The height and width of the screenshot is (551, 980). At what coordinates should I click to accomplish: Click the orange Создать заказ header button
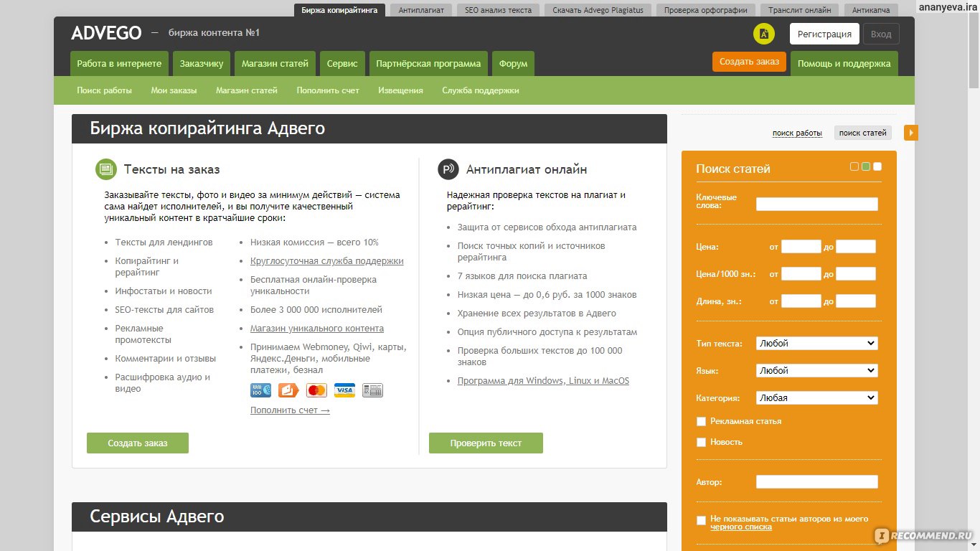749,62
